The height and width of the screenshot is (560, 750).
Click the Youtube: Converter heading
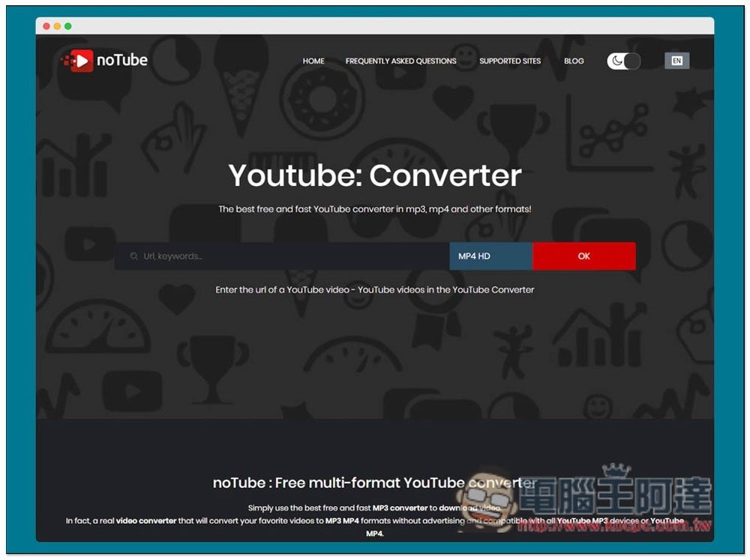[x=375, y=175]
